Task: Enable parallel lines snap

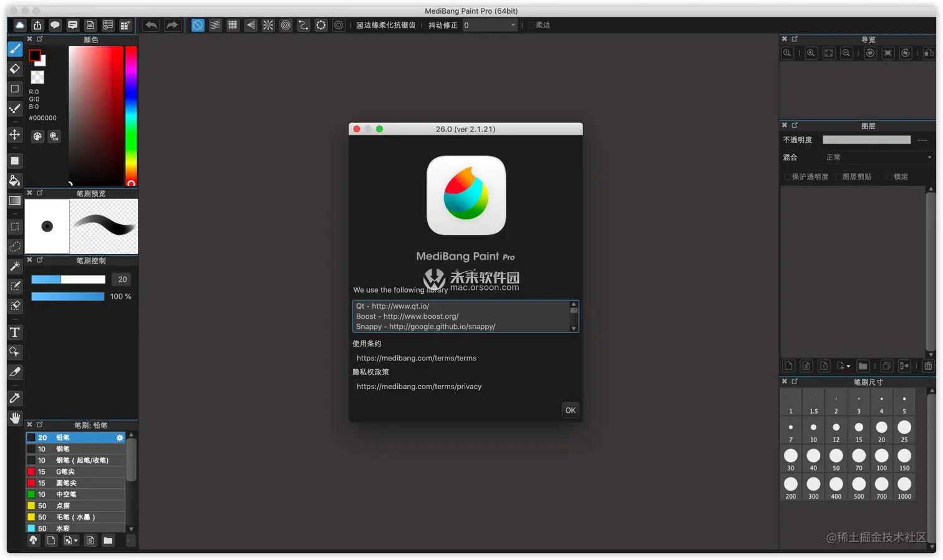Action: tap(215, 25)
